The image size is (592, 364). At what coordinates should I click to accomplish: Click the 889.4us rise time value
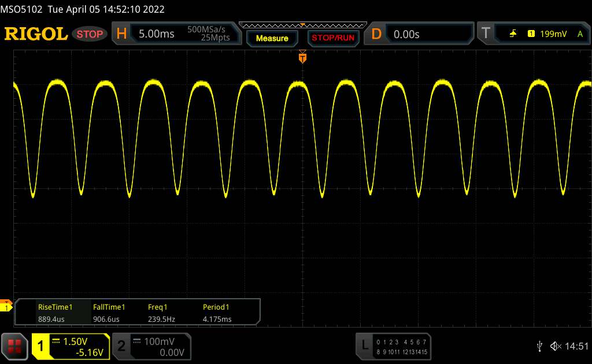[51, 319]
